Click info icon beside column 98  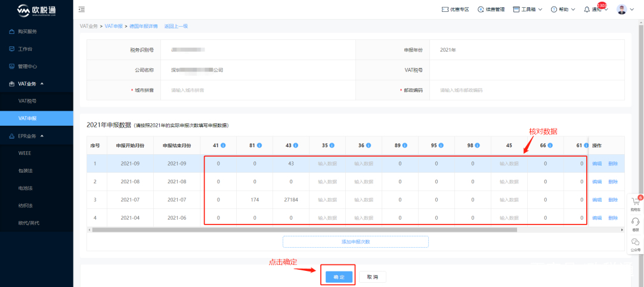coord(477,145)
